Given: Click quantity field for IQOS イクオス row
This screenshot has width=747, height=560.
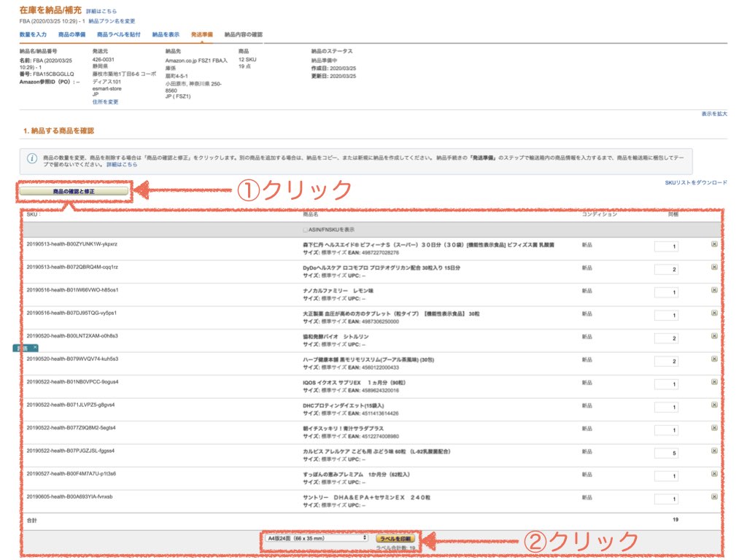Looking at the screenshot, I should coord(666,384).
